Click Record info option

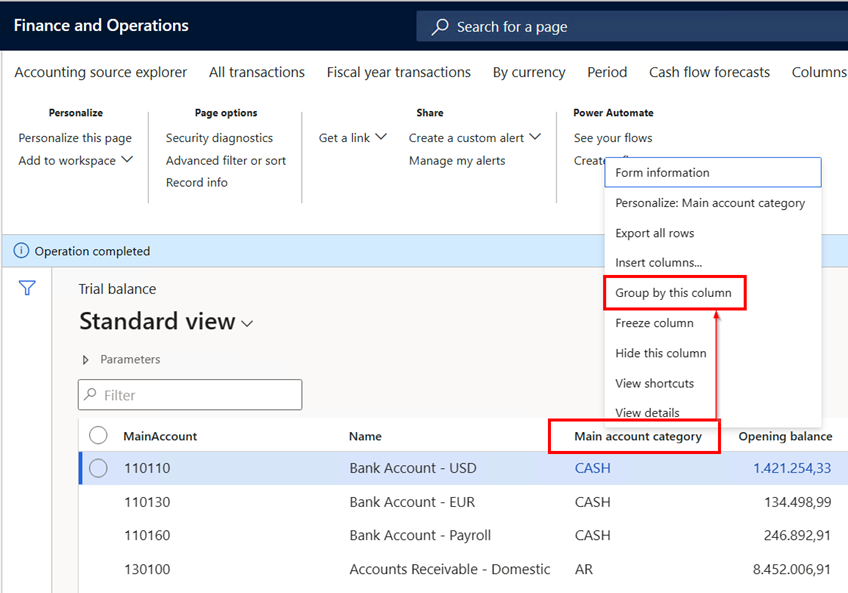tap(196, 182)
